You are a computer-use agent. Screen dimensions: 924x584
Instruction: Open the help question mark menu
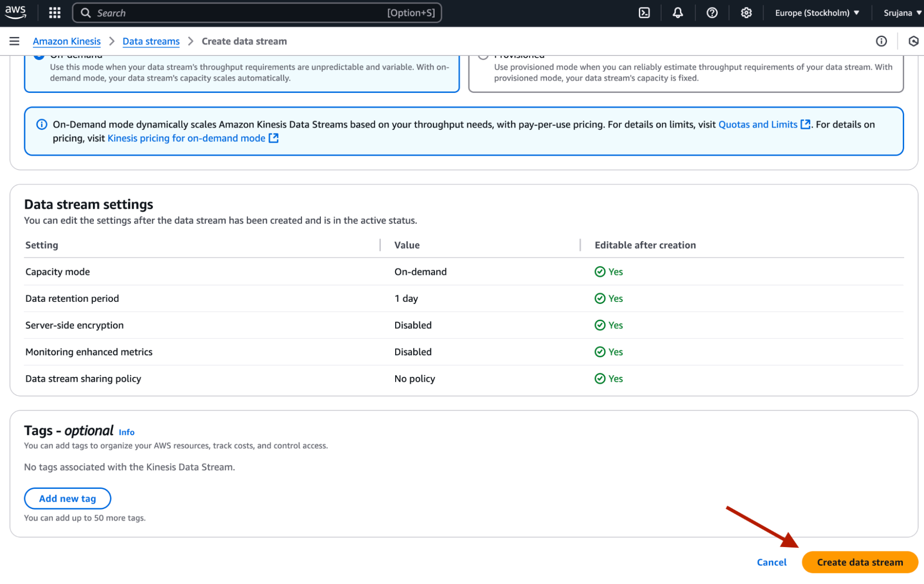[712, 13]
